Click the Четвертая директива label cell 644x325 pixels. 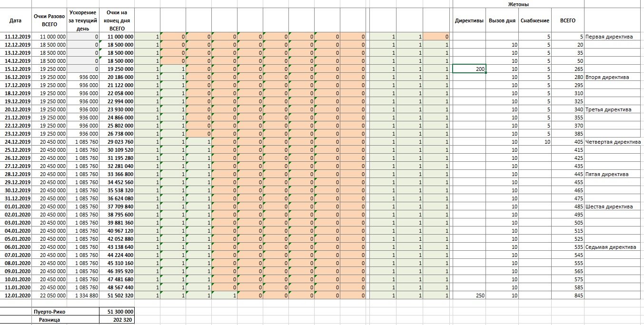click(x=613, y=142)
